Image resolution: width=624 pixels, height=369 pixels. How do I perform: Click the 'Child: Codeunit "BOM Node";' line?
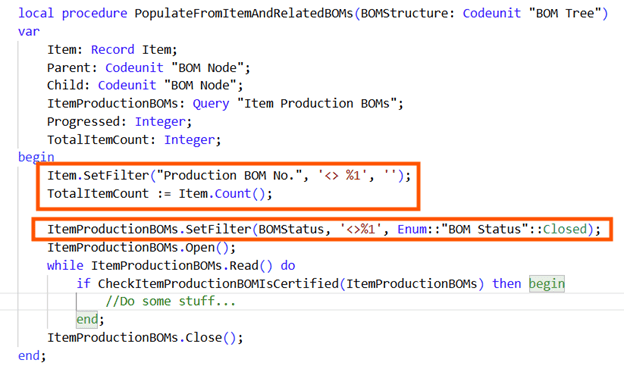145,85
